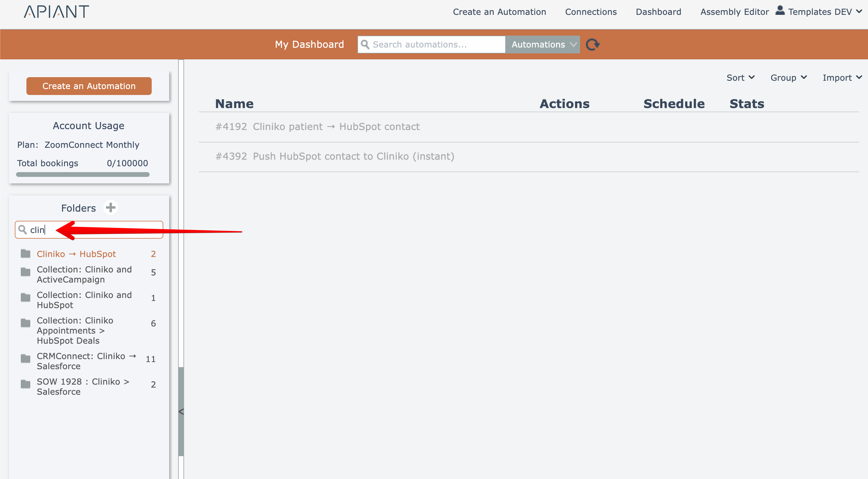The width and height of the screenshot is (868, 479).
Task: Open the Automations search type dropdown
Action: (543, 45)
